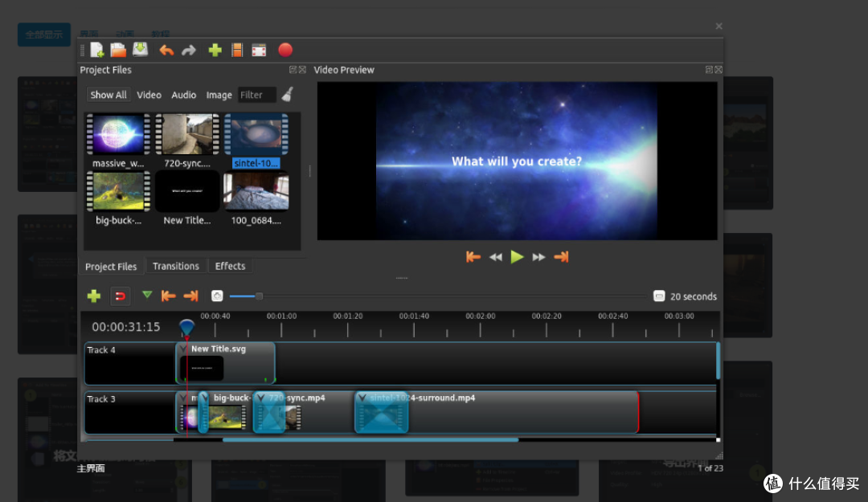Click the timeline zoom slider handle
The image size is (868, 502).
(x=259, y=296)
